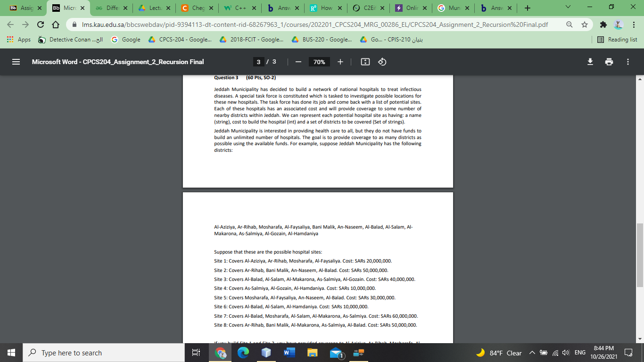Bookmark this page with the star icon
Viewport: 644px width, 362px height.
pyautogui.click(x=585, y=25)
